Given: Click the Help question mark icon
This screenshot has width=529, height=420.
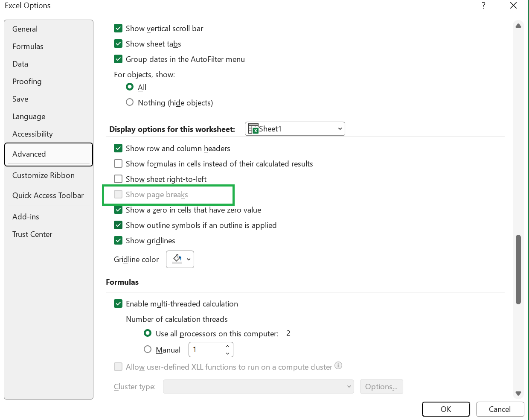Looking at the screenshot, I should pos(483,6).
